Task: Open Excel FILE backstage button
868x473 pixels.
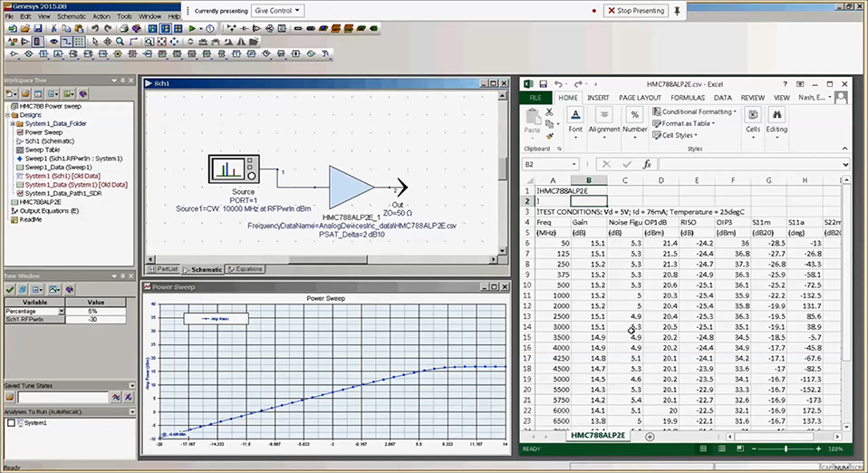Action: pos(535,98)
